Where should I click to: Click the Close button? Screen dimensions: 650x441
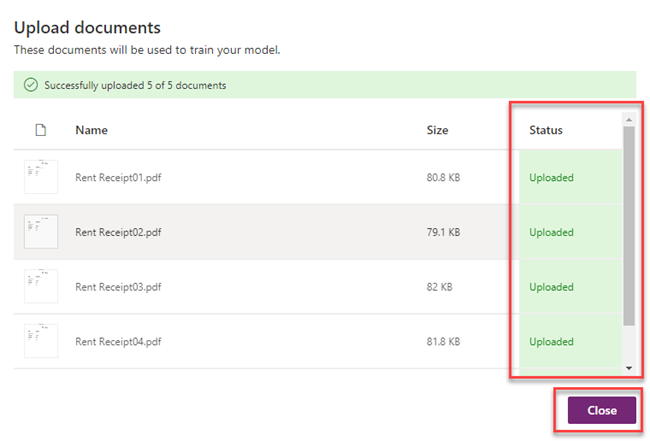point(601,410)
